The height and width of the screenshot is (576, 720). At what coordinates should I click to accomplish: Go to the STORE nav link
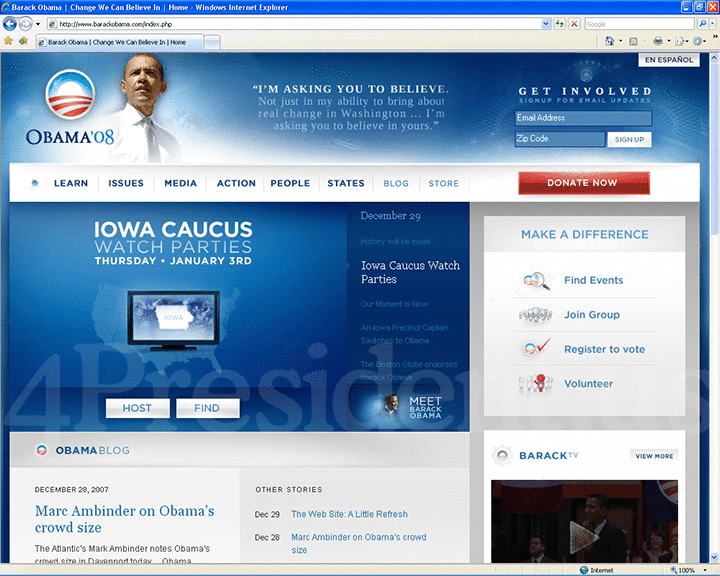tap(444, 183)
